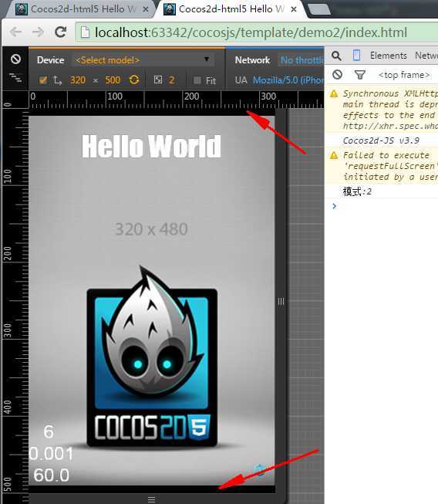The height and width of the screenshot is (504, 438).
Task: Click the right-side viewport width handle
Action: 281,301
